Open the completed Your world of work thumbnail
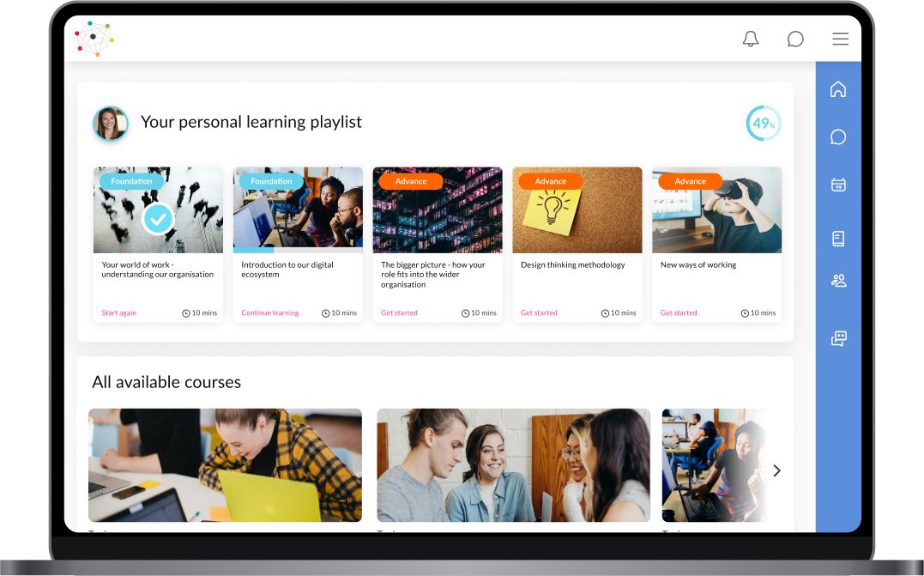The height and width of the screenshot is (576, 924). [x=158, y=209]
